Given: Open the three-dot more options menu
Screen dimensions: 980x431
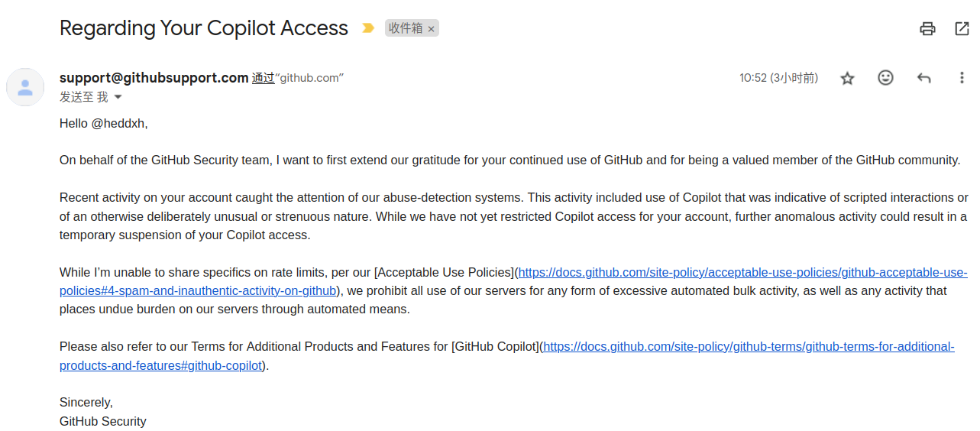Looking at the screenshot, I should click(x=962, y=78).
